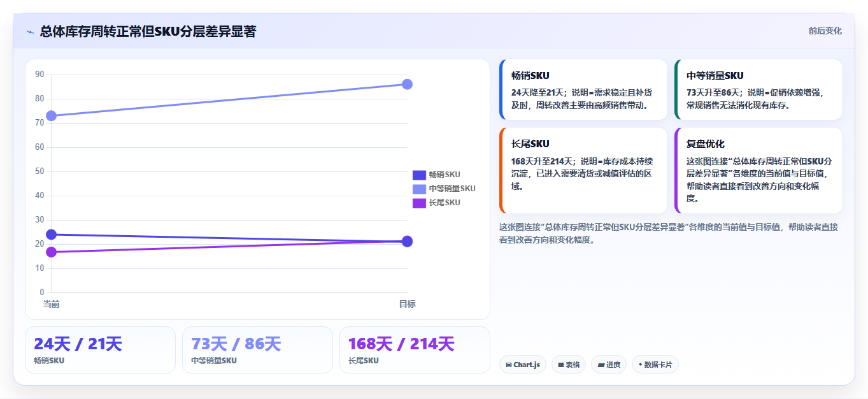
Task: Toggle the 畅销SKU legend color swatch
Action: 419,175
